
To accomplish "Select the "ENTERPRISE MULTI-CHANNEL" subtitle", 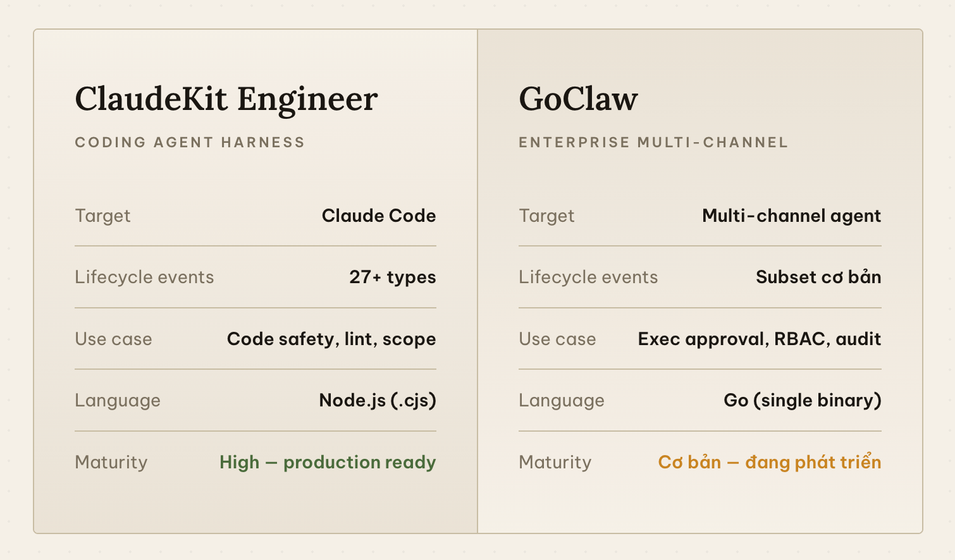I will [653, 142].
